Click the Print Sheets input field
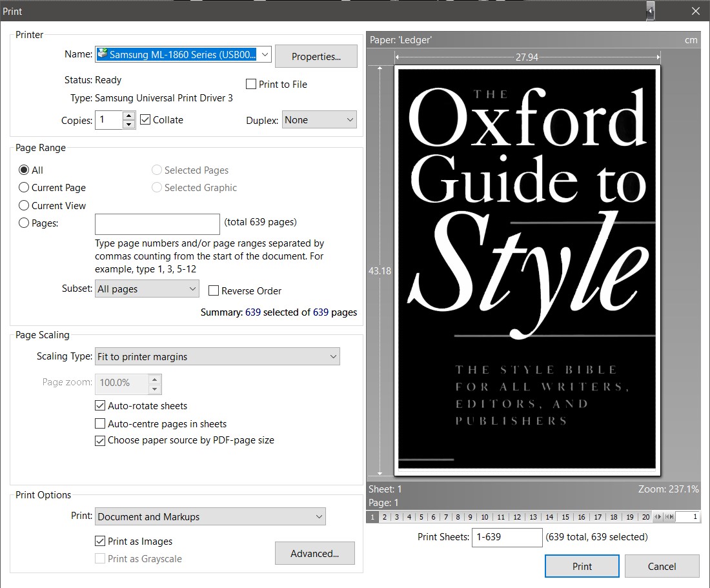This screenshot has height=588, width=710. [x=507, y=537]
